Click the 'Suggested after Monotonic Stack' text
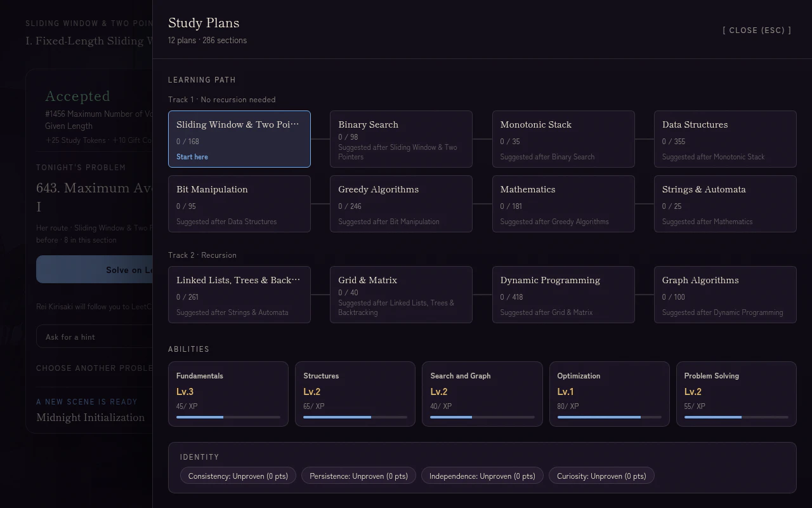Screen dimensions: 812x508 coord(714,157)
